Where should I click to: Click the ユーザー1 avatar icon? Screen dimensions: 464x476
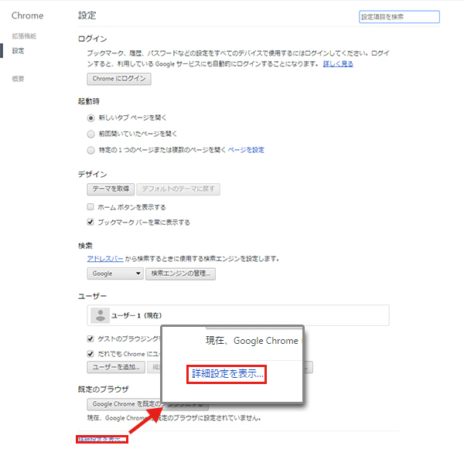pyautogui.click(x=99, y=315)
